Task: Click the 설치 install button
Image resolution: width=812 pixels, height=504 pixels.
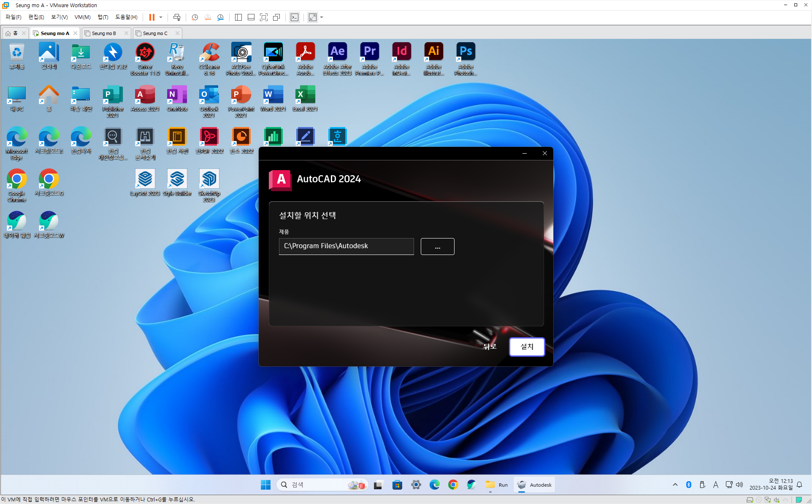Action: point(527,347)
